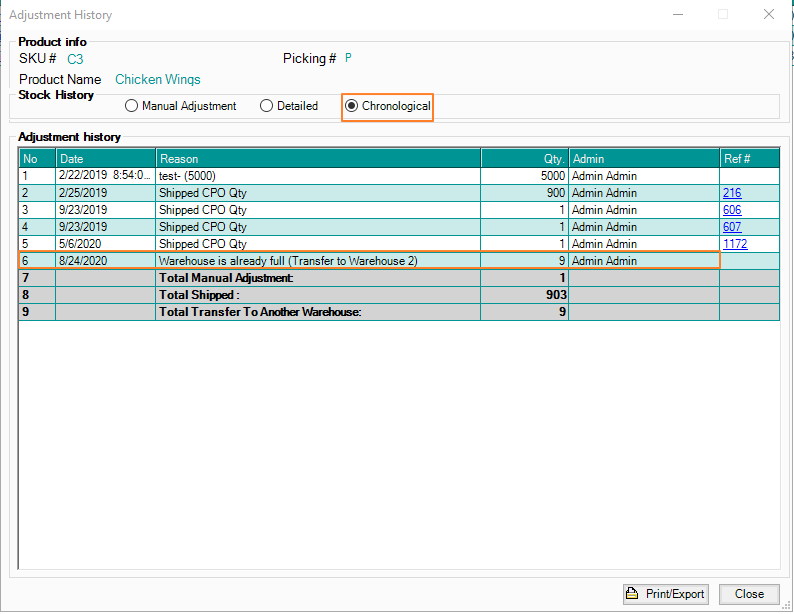Viewport: 794px width, 614px height.
Task: Select the Detailed stock history option
Action: pyautogui.click(x=266, y=106)
